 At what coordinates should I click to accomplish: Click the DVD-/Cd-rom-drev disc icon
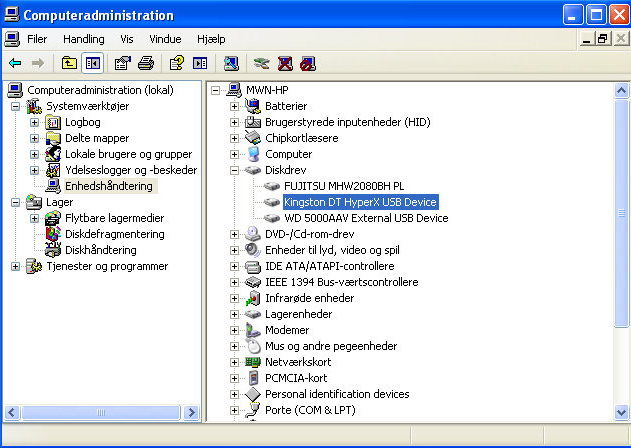pyautogui.click(x=253, y=234)
